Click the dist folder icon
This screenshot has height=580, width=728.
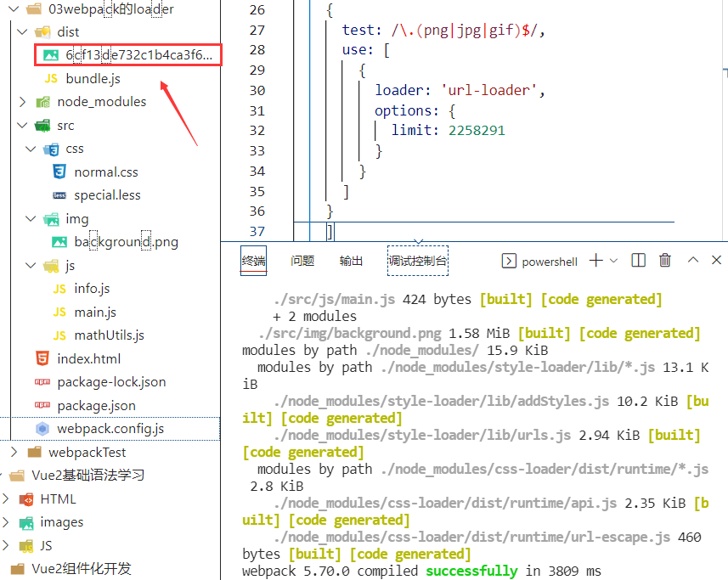42,31
